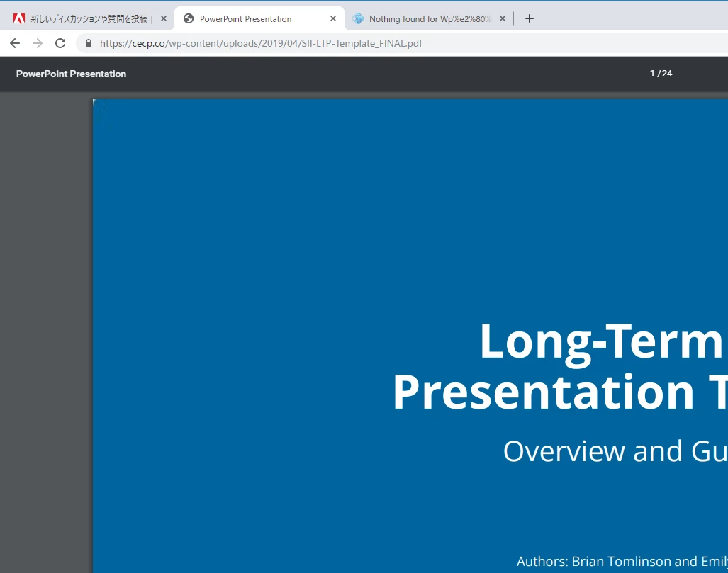The width and height of the screenshot is (728, 573).
Task: Click the cecp.co URL address bar
Action: 261,43
